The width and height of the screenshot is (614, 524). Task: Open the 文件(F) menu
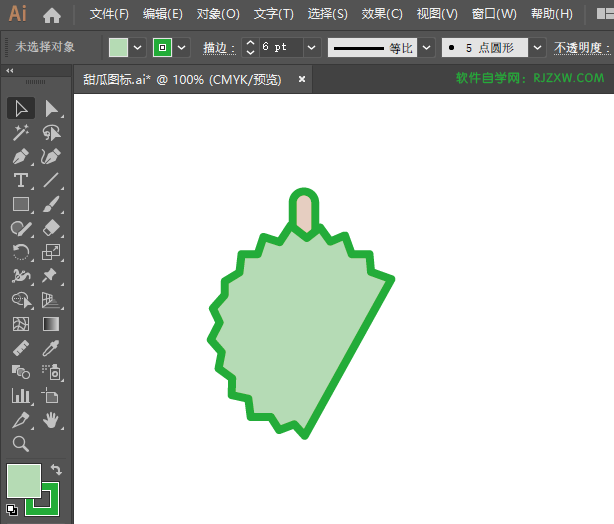coord(109,15)
